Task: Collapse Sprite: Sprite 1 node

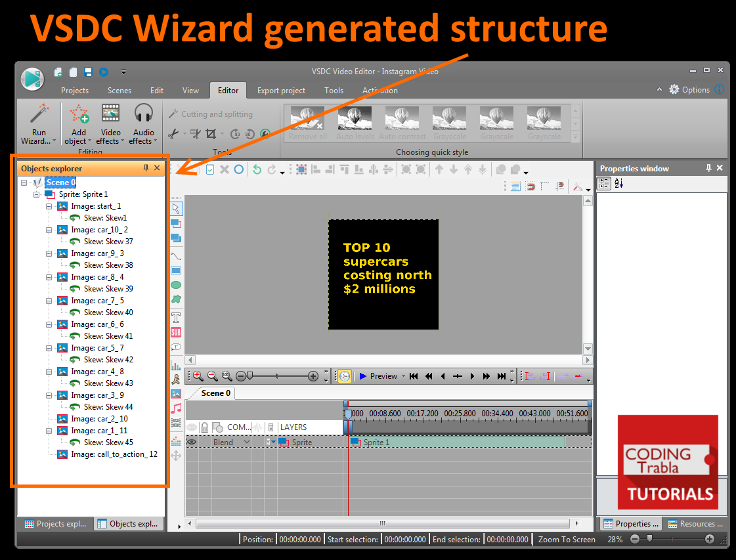Action: (x=36, y=194)
